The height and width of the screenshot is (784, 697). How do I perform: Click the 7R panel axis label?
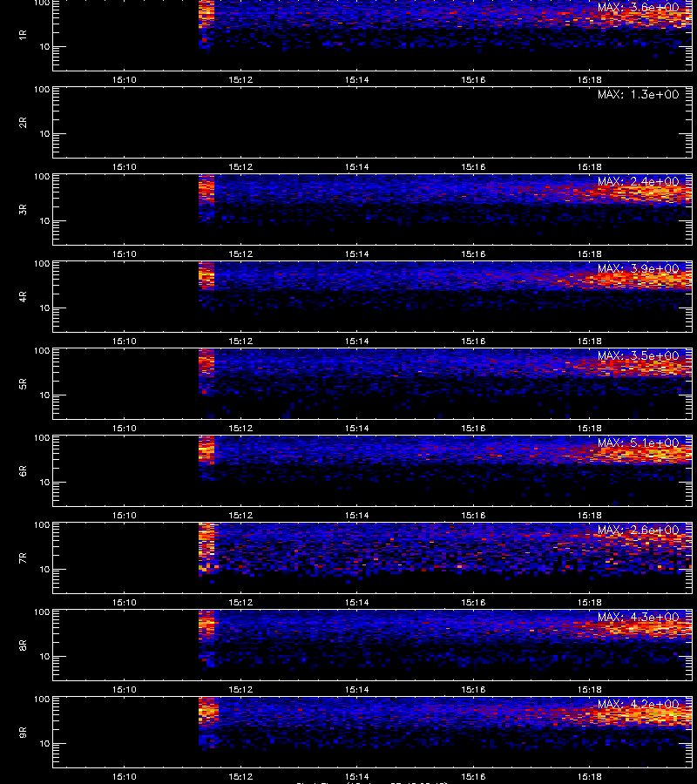23,558
